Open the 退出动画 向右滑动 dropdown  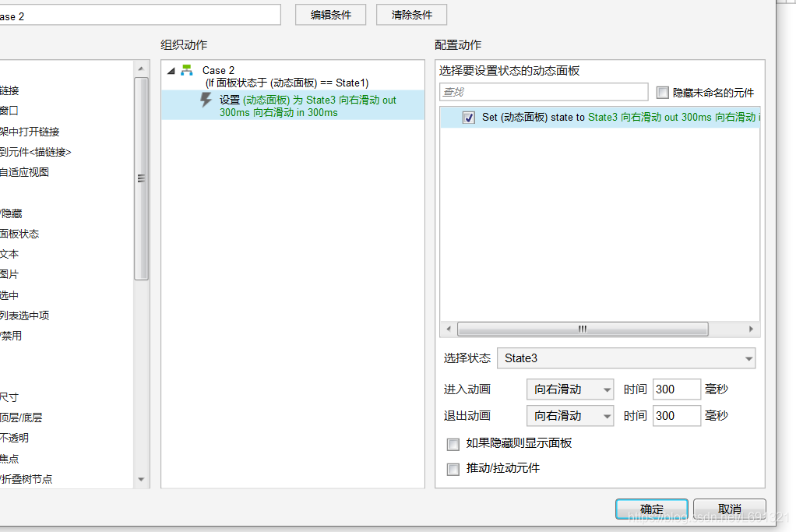click(570, 416)
